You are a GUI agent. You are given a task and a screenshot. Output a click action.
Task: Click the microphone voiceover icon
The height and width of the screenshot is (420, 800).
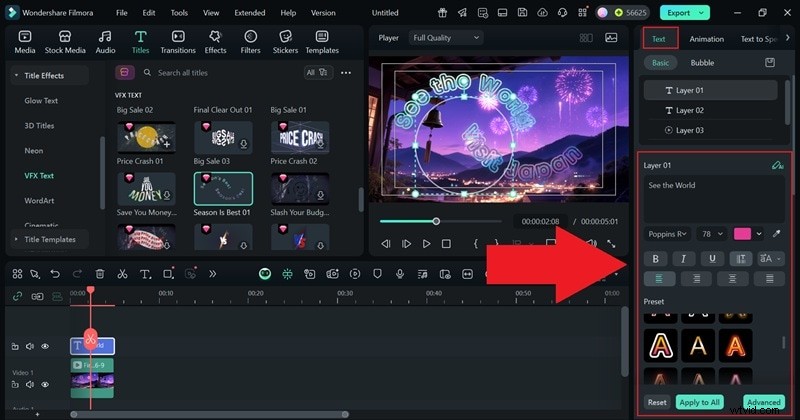coord(400,274)
